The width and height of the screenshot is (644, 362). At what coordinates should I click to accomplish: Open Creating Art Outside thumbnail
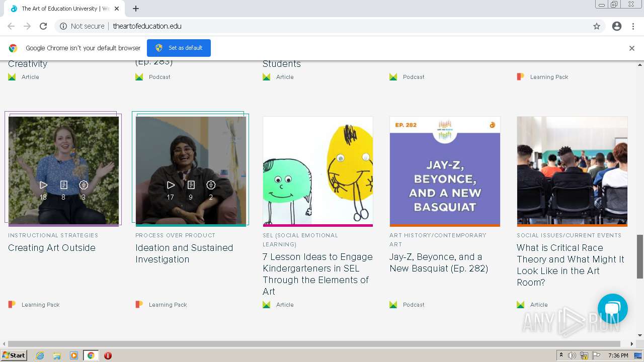(63, 170)
